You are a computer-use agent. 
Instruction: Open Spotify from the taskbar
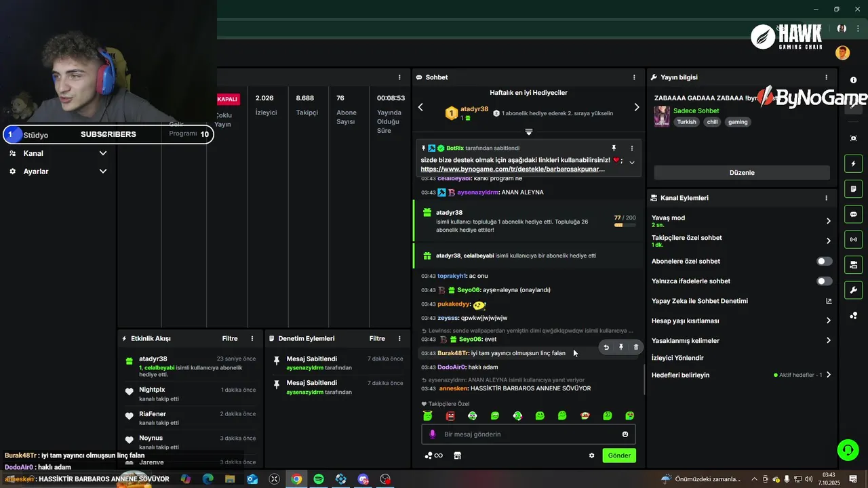319,479
